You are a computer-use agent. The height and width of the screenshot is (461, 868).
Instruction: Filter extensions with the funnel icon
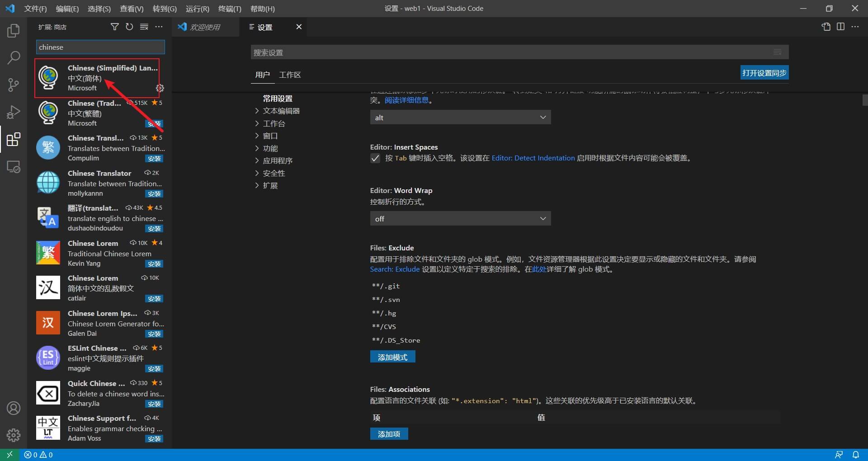point(115,27)
